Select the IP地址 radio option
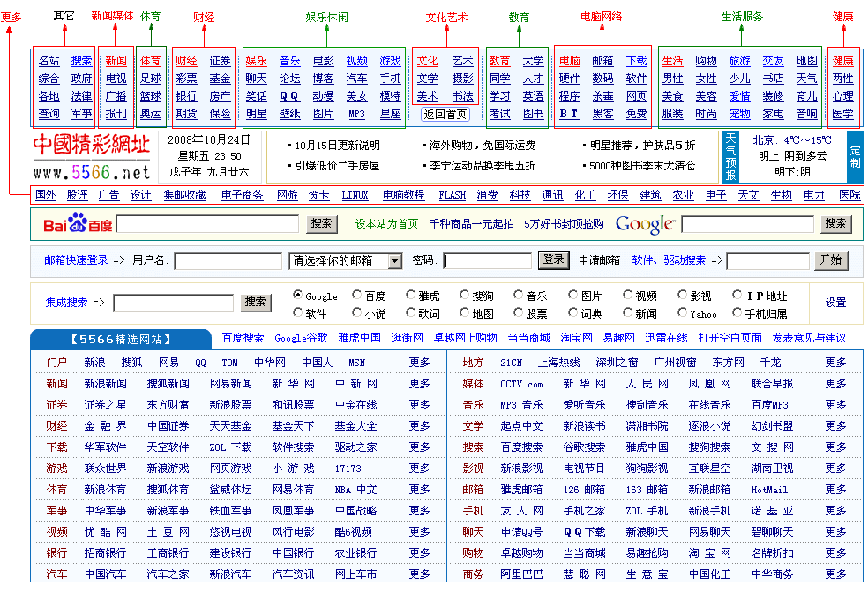Viewport: 868px width, 593px height. click(737, 295)
